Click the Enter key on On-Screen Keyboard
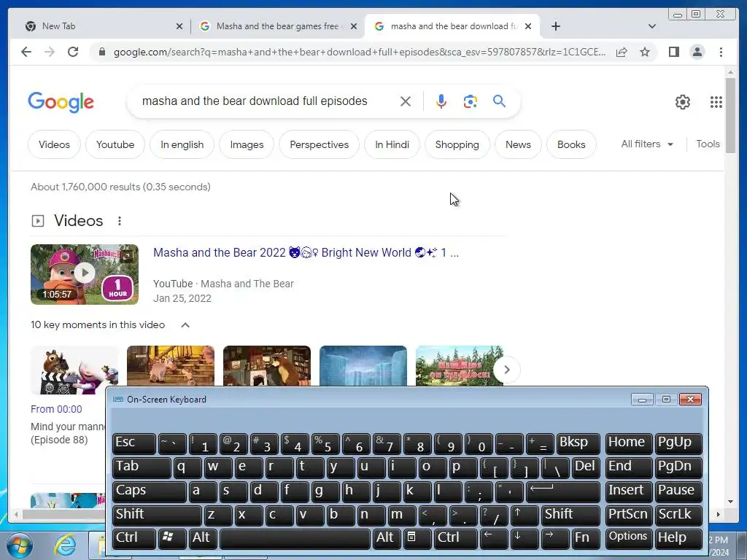This screenshot has height=560, width=747. pyautogui.click(x=563, y=491)
